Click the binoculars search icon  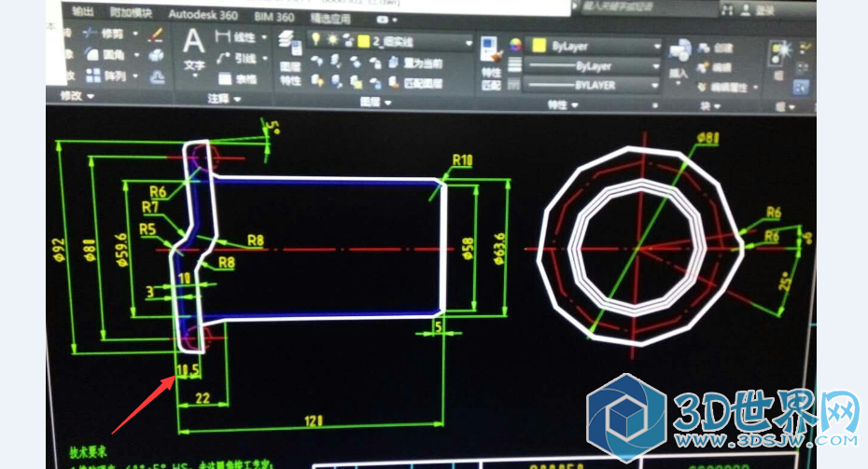click(x=727, y=10)
